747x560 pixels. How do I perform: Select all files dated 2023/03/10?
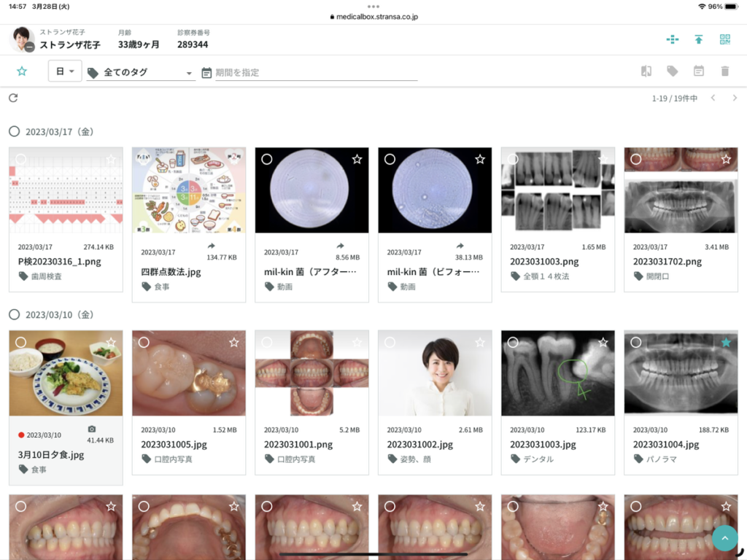point(14,314)
